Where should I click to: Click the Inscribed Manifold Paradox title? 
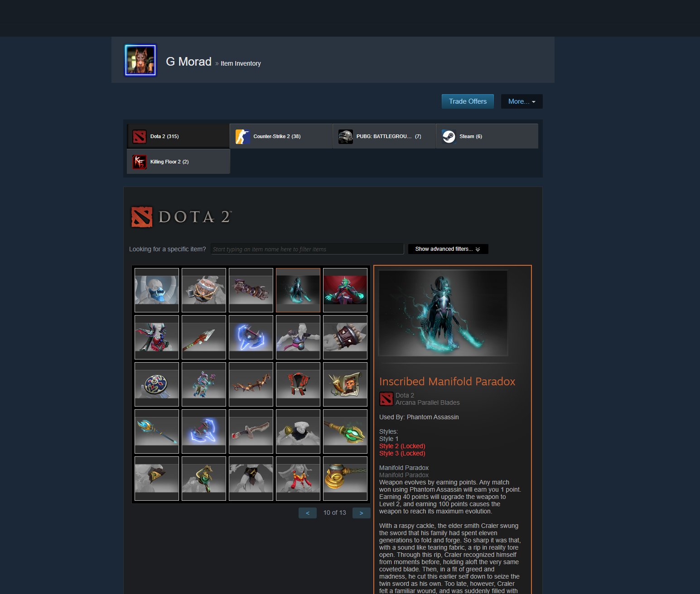pos(447,382)
